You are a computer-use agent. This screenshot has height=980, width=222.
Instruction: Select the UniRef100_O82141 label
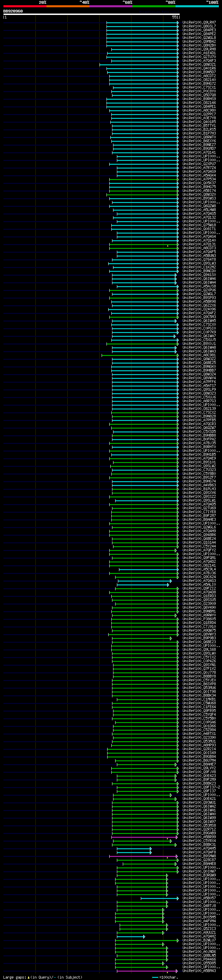[x=199, y=566]
